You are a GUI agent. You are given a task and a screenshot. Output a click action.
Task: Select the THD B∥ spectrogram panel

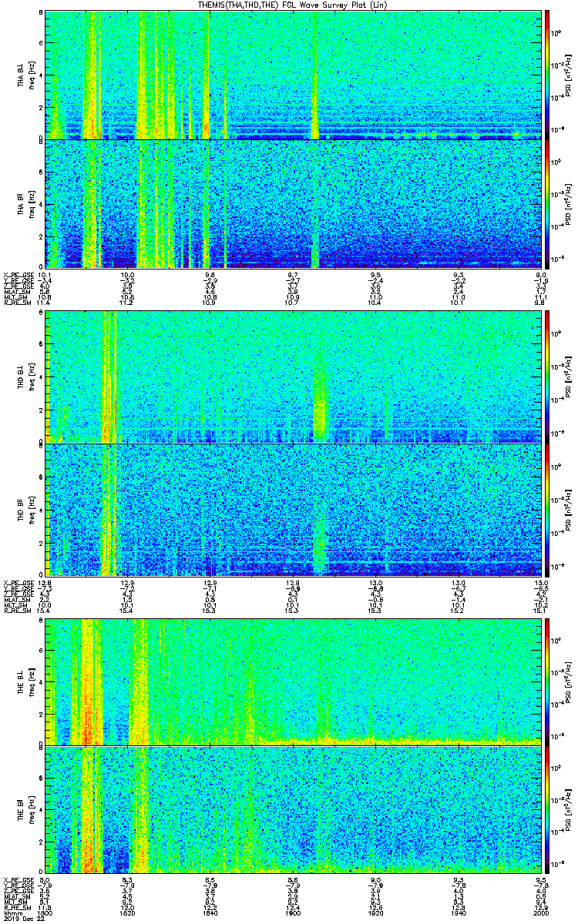click(294, 509)
